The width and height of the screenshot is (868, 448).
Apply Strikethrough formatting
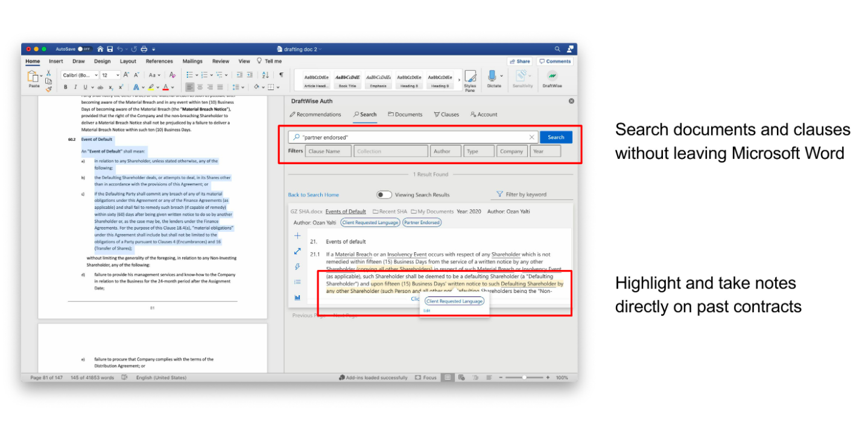click(x=100, y=87)
